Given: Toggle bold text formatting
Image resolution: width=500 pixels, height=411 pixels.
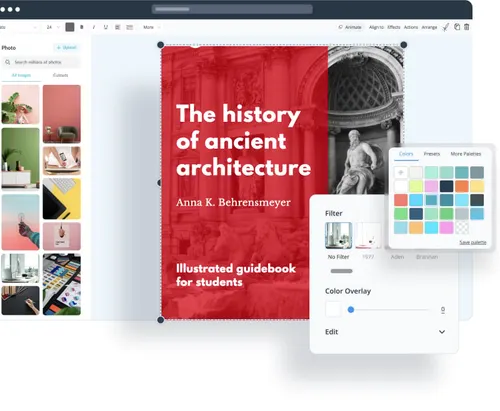Looking at the screenshot, I should click(x=82, y=27).
